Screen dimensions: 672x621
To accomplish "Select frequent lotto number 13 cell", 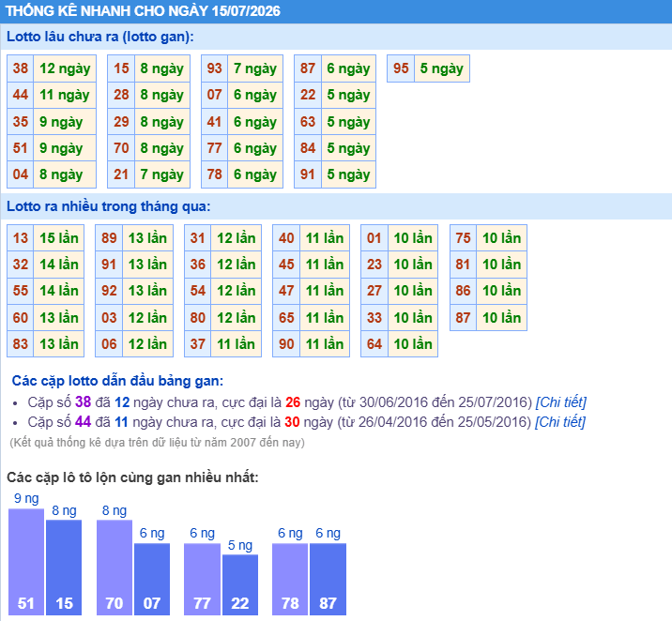I will click(21, 238).
